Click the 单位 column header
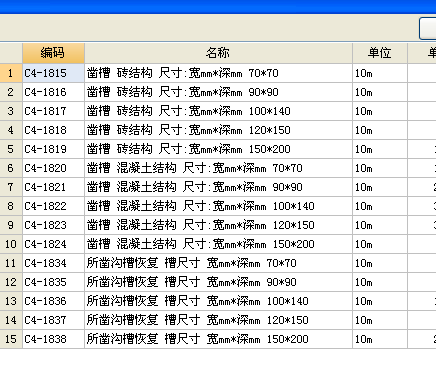The image size is (436, 373). (380, 53)
